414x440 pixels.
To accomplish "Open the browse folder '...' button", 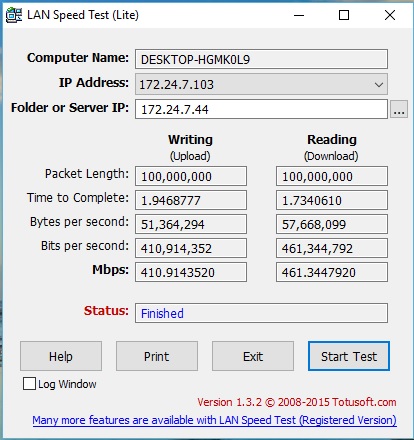I will 399,109.
